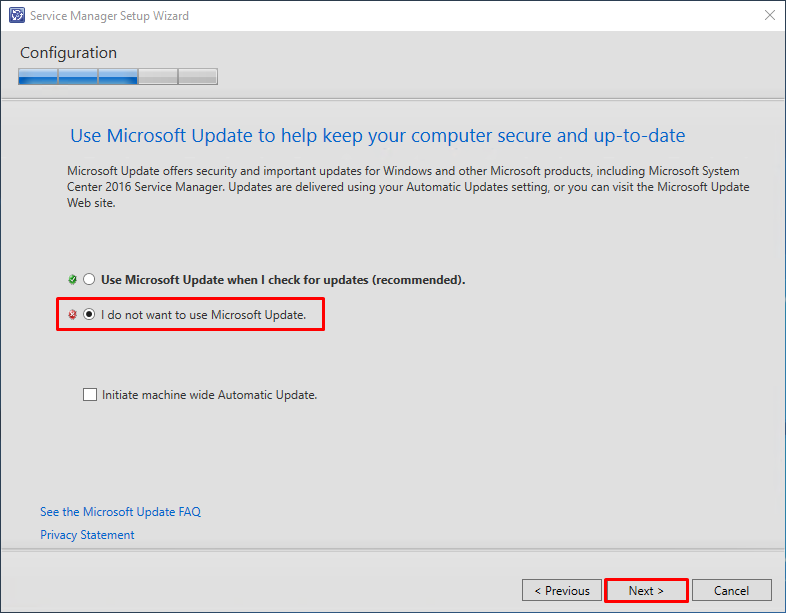The width and height of the screenshot is (786, 613).
Task: Cancel the setup wizard
Action: (x=731, y=590)
